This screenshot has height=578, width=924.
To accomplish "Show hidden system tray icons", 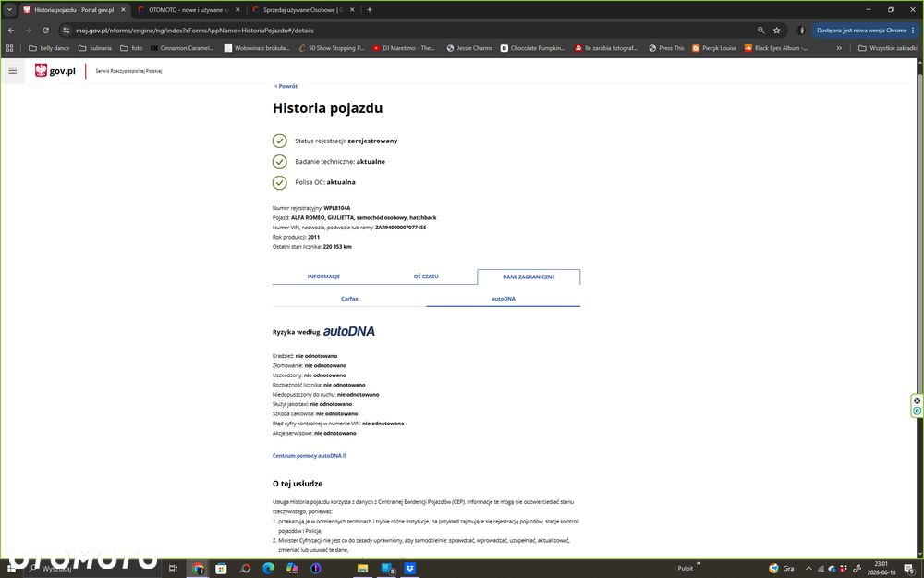I will [x=808, y=569].
